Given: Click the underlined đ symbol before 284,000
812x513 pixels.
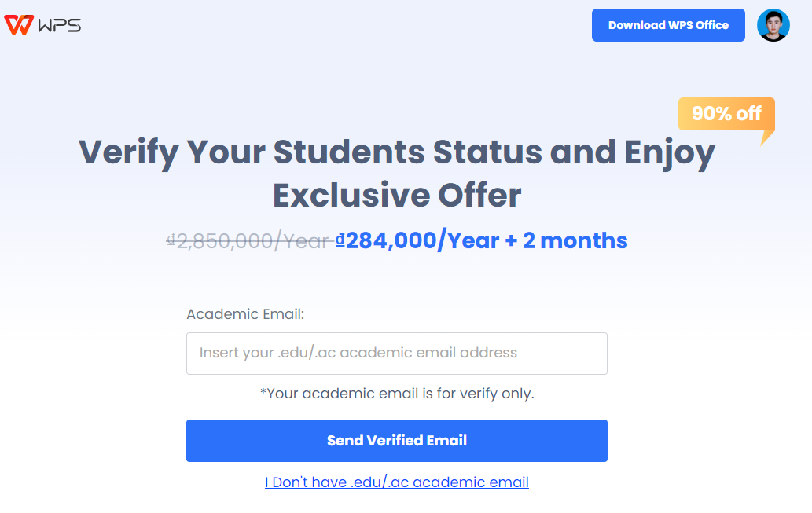Looking at the screenshot, I should 340,240.
